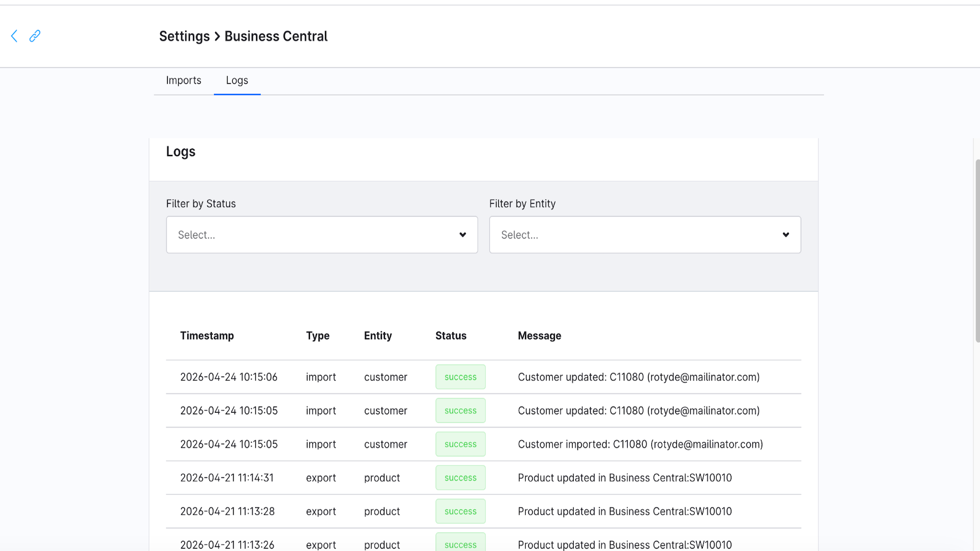This screenshot has width=980, height=551.
Task: Open the Filter by Entity dropdown chevron
Action: tap(785, 235)
